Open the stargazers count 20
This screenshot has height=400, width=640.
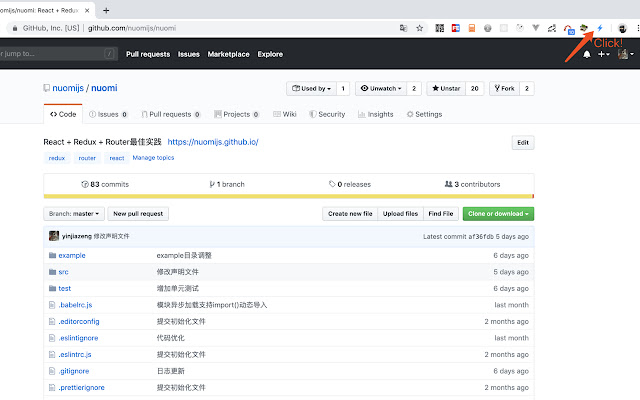474,89
